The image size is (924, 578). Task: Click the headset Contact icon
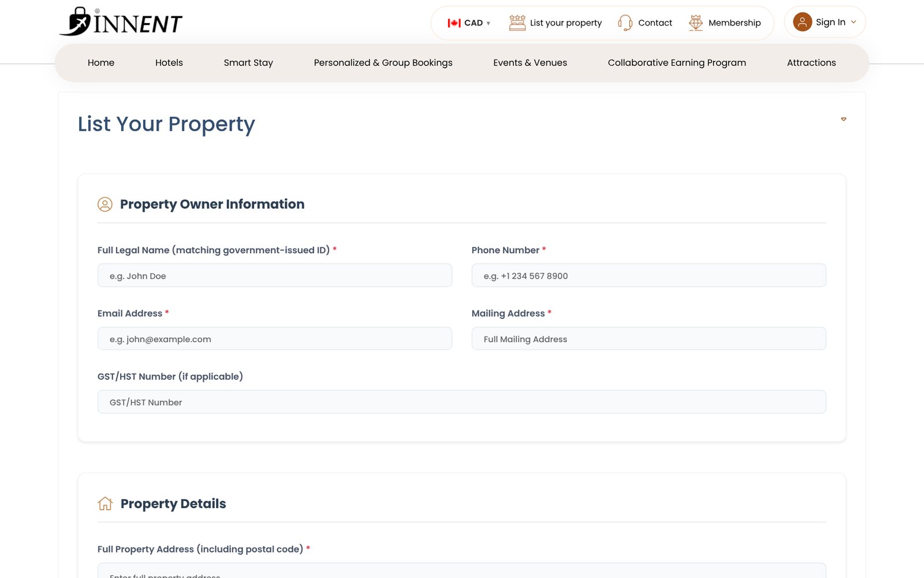click(625, 23)
